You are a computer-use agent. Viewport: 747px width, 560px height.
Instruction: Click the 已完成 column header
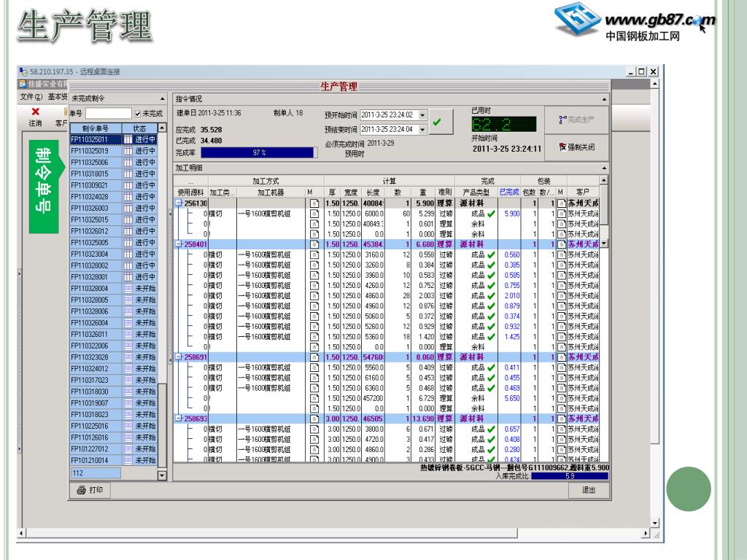tap(508, 192)
